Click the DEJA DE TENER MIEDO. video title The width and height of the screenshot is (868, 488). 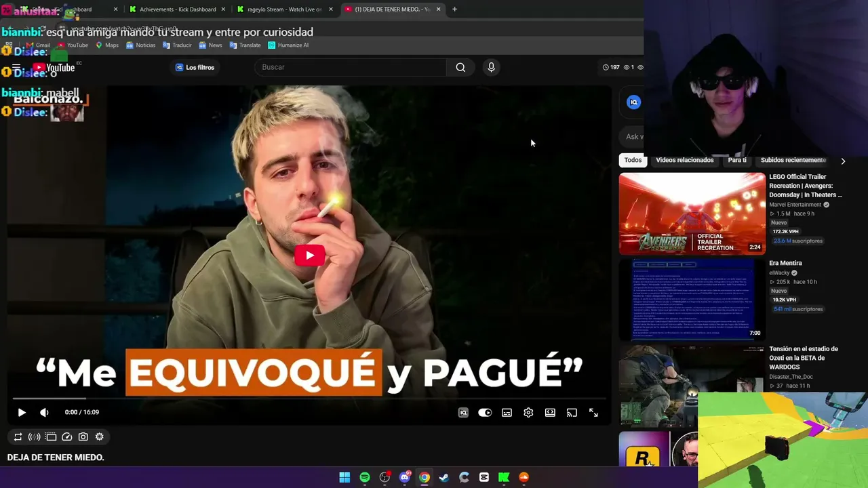tap(56, 457)
